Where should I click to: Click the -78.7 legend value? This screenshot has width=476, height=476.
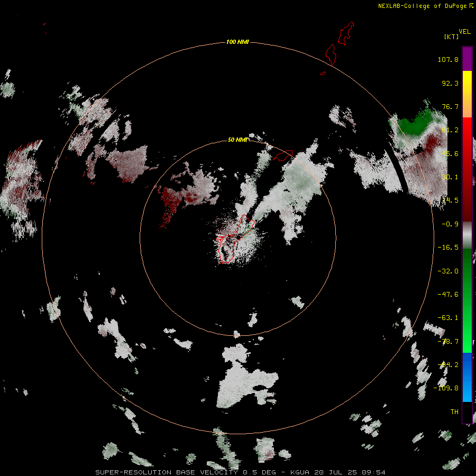pyautogui.click(x=448, y=342)
